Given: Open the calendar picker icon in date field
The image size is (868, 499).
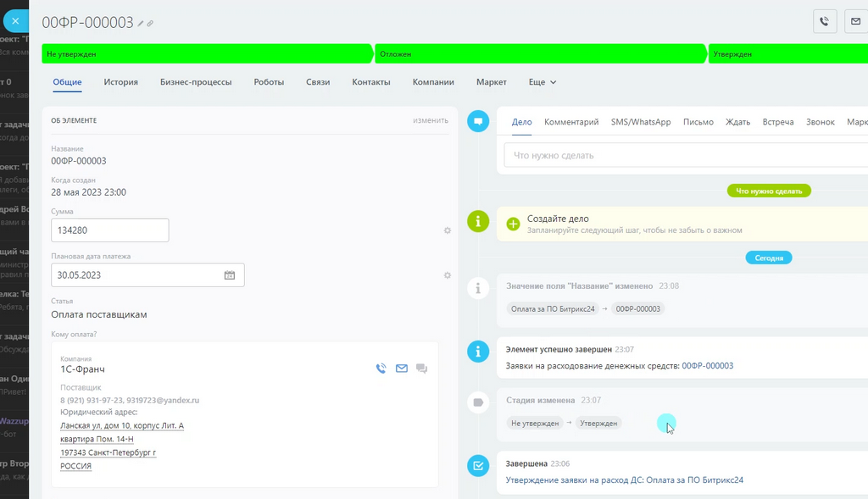Looking at the screenshot, I should (229, 275).
